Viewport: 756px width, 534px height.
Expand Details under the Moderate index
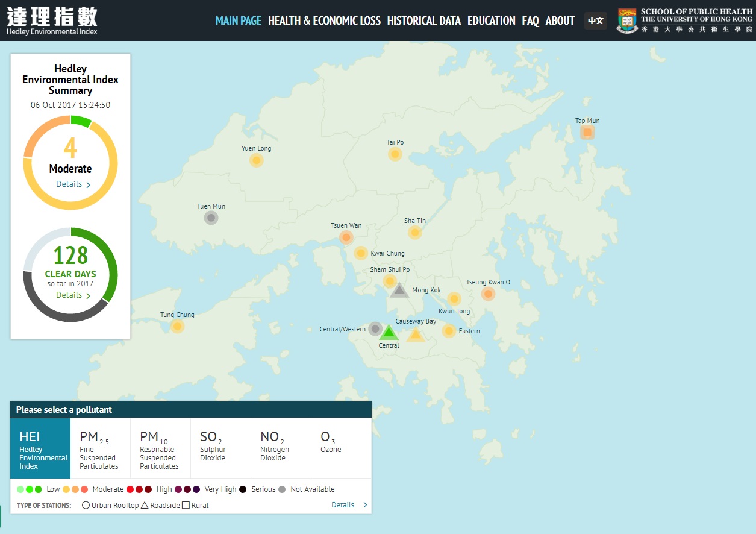tap(73, 184)
